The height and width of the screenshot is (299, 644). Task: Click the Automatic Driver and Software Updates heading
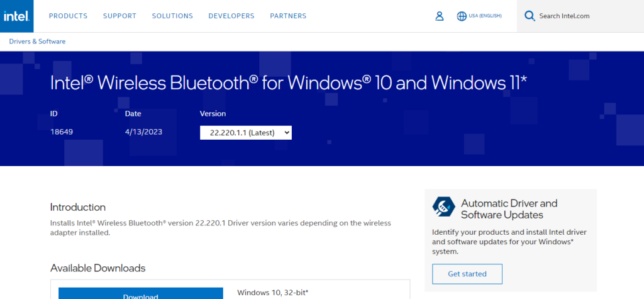coord(509,209)
